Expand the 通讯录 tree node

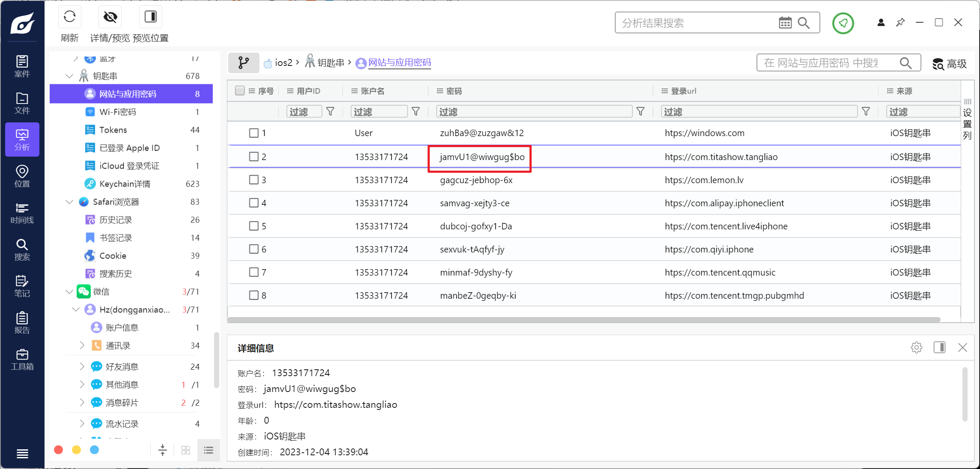(82, 345)
